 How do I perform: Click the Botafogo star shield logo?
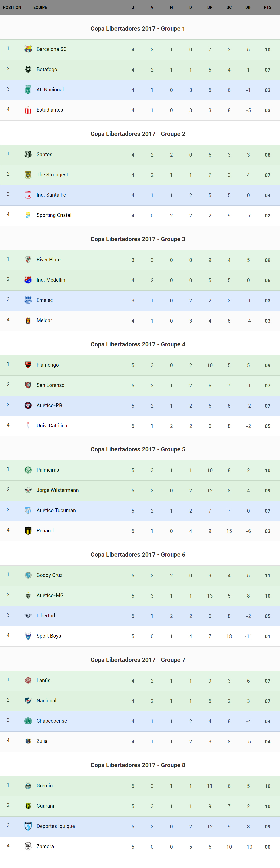coord(28,69)
